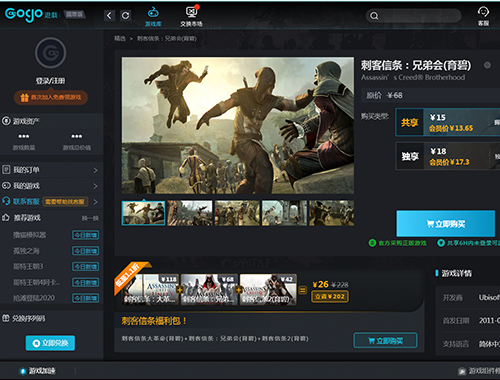Image resolution: width=500 pixels, height=380 pixels.
Task: Open the 兑换市场 exchange market tab
Action: point(191,16)
